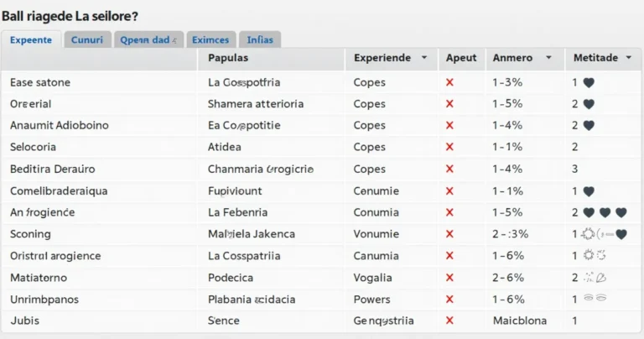
Task: Switch to the Cunuri tab
Action: tap(87, 39)
